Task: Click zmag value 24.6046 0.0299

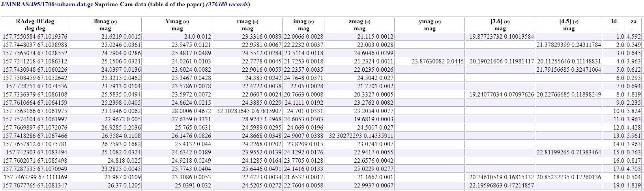Action: point(373,53)
